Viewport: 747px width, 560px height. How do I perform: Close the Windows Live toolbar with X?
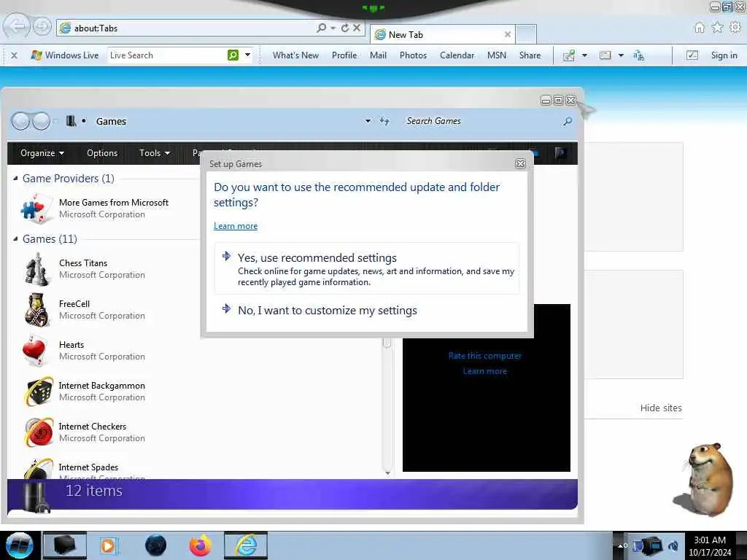tap(15, 55)
